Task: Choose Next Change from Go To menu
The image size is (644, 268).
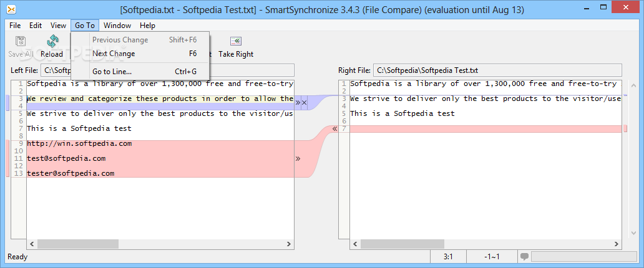Action: click(140, 54)
